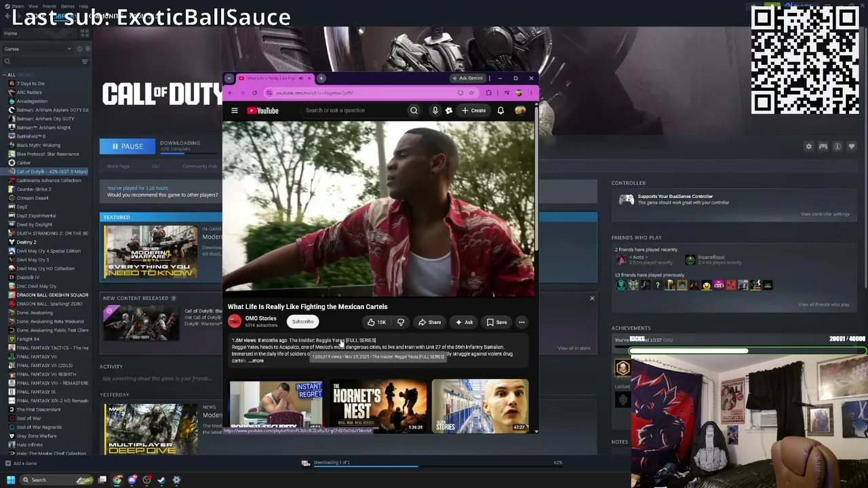Open Steam controller layout icon
Viewport: 868px width, 488px height.
pos(823,146)
